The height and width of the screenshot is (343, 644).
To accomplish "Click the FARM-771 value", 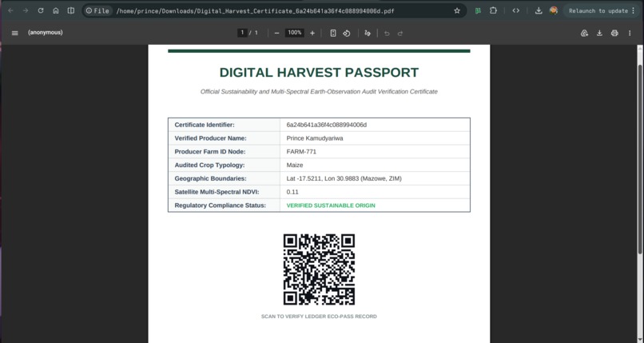I will 301,152.
